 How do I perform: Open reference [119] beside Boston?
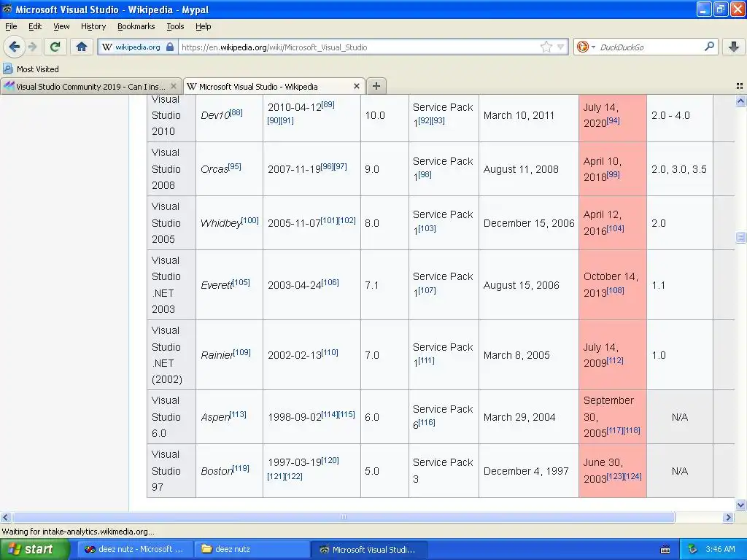pos(240,467)
